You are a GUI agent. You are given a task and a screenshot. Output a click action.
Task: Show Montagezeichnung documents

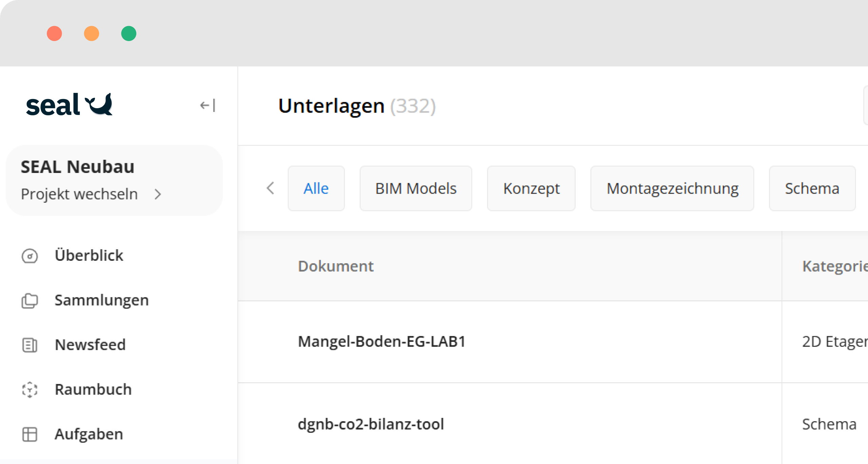pos(672,189)
